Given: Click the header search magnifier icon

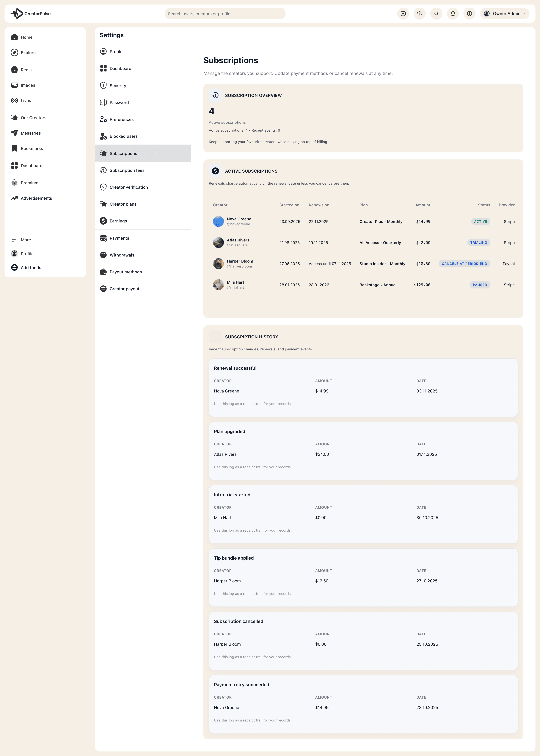Looking at the screenshot, I should 436,14.
